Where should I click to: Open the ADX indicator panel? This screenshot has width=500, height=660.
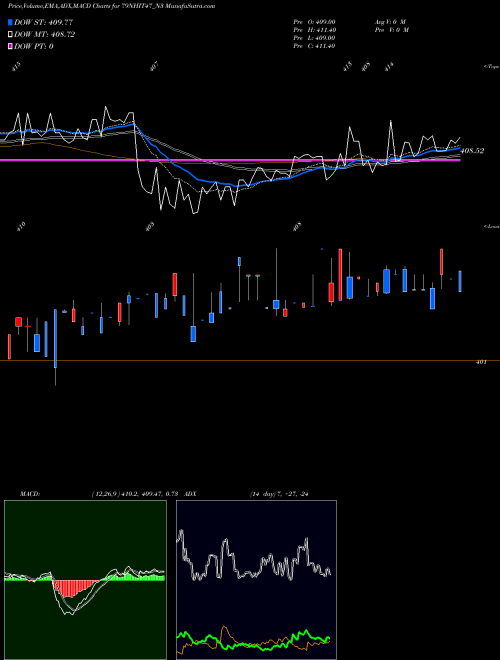pos(256,580)
